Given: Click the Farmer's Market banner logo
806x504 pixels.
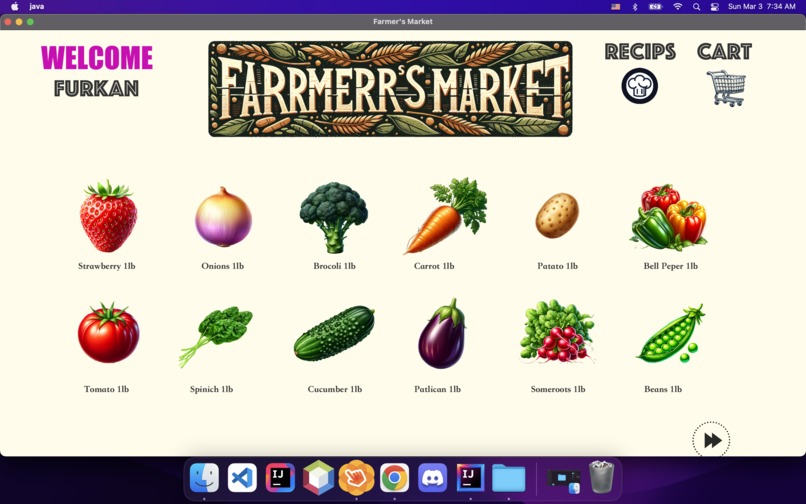Looking at the screenshot, I should coord(390,88).
